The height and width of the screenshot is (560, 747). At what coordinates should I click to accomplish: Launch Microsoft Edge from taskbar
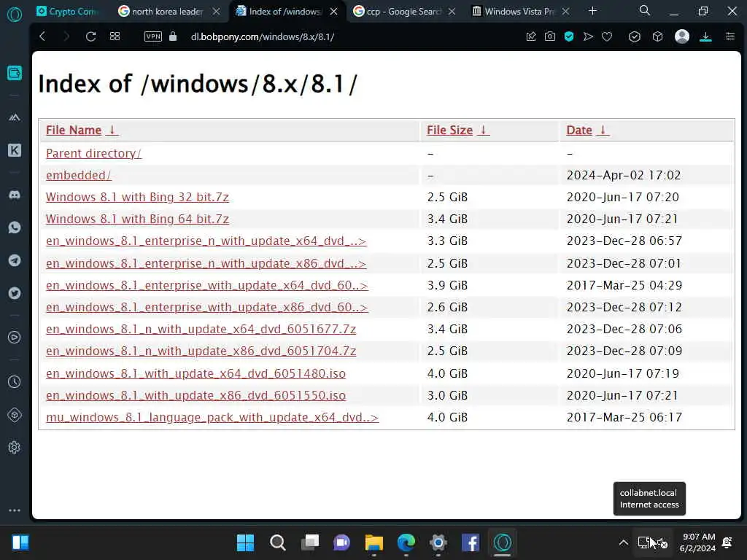click(406, 542)
